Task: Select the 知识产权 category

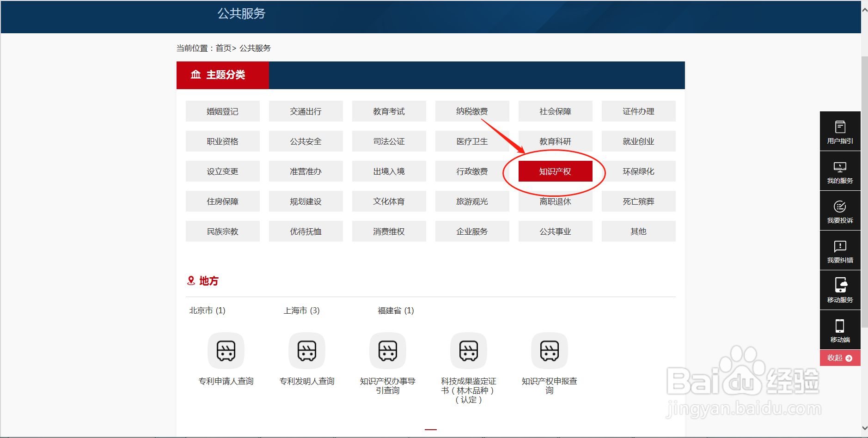Action: (x=555, y=171)
